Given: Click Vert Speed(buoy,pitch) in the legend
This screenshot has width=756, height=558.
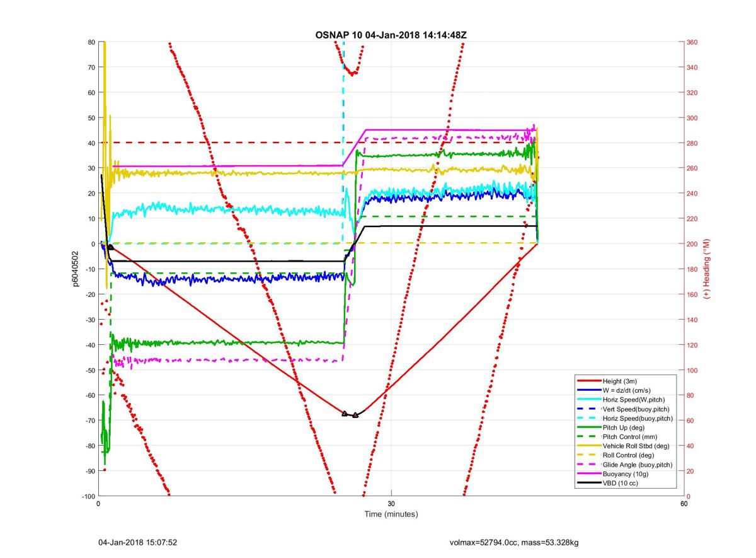Looking at the screenshot, I should [x=637, y=409].
